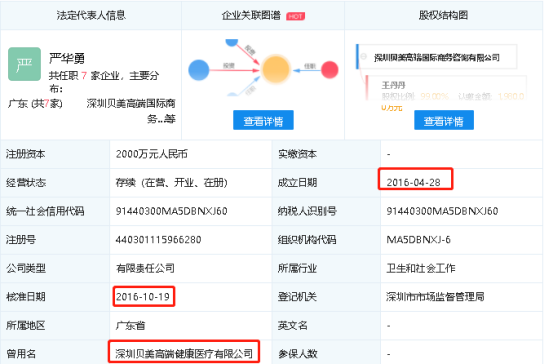
Task: Click the 法定代表人信息 header
Action: click(x=91, y=15)
